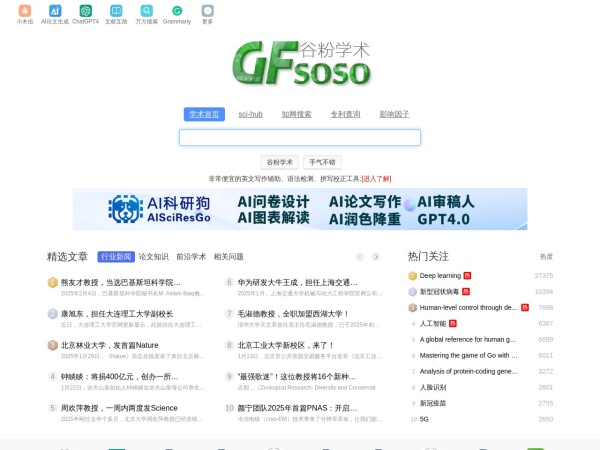Screen dimensions: 600x450
Task: Switch to the sci-hub search tab
Action: (x=250, y=114)
